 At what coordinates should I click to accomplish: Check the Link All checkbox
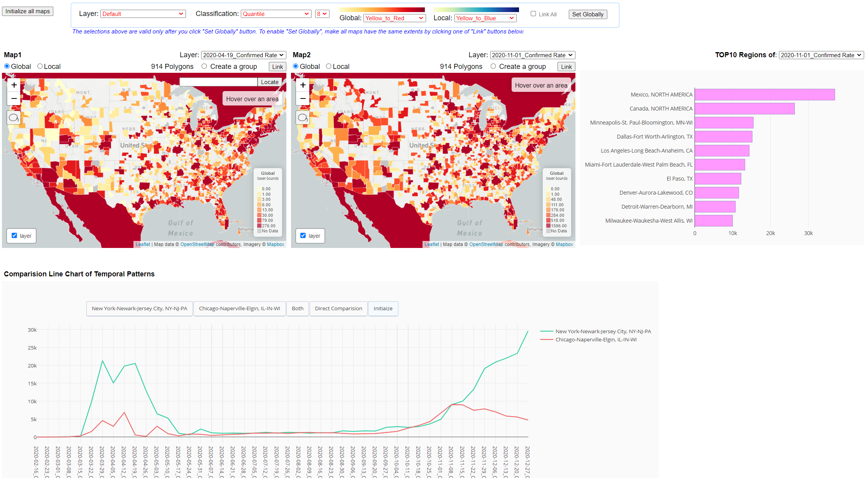(x=533, y=14)
